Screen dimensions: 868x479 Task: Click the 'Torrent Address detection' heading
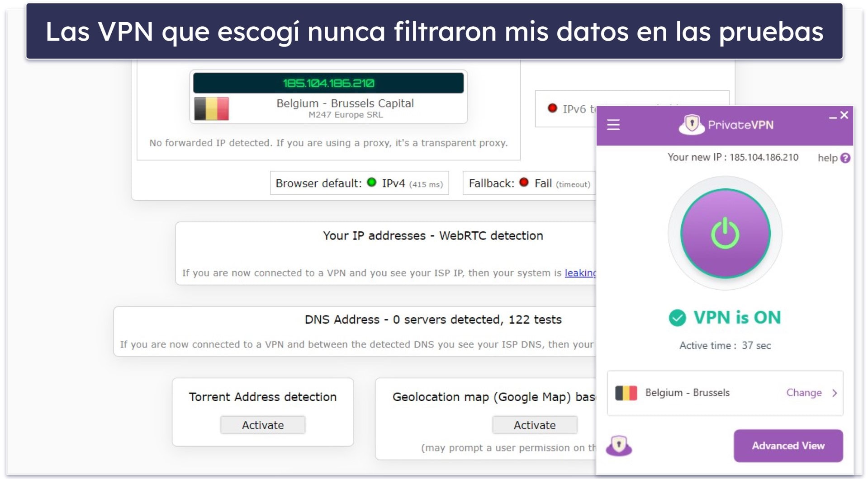(x=262, y=397)
